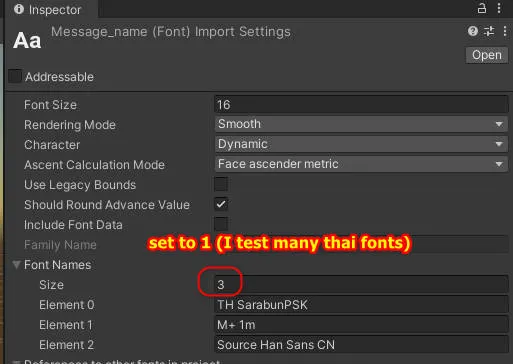
Task: Click the Inspector info icon
Action: pyautogui.click(x=19, y=9)
